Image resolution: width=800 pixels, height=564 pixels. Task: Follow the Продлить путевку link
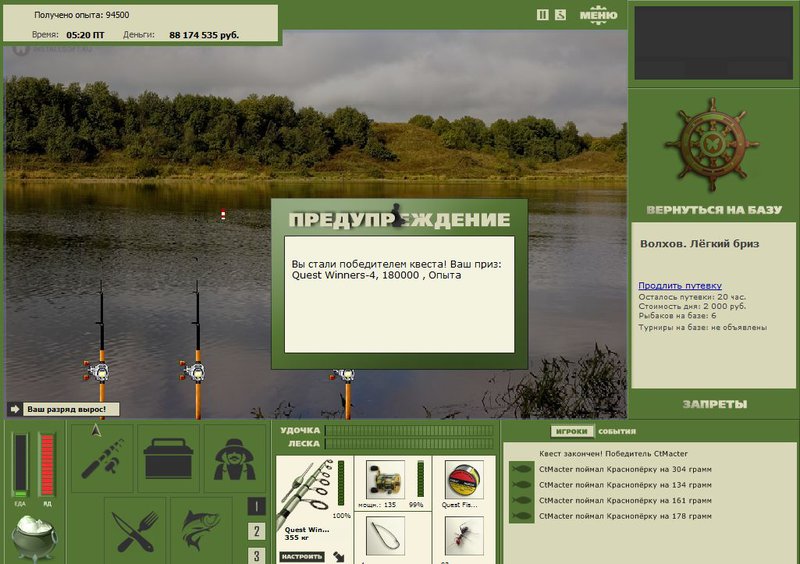coord(680,285)
